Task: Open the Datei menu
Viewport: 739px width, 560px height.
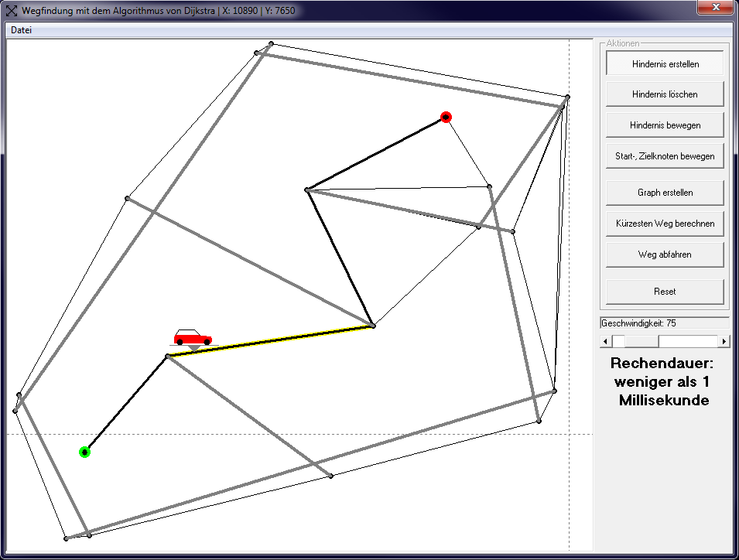Action: click(x=21, y=30)
